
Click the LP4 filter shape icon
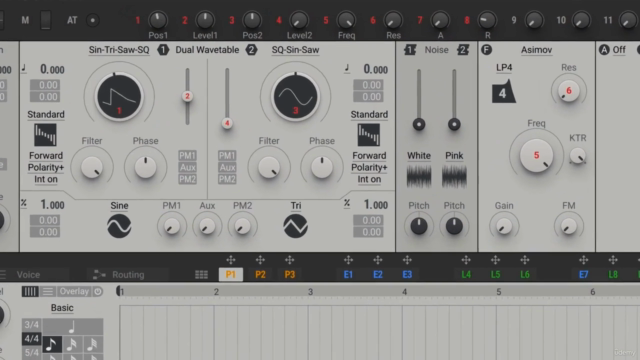pyautogui.click(x=504, y=92)
